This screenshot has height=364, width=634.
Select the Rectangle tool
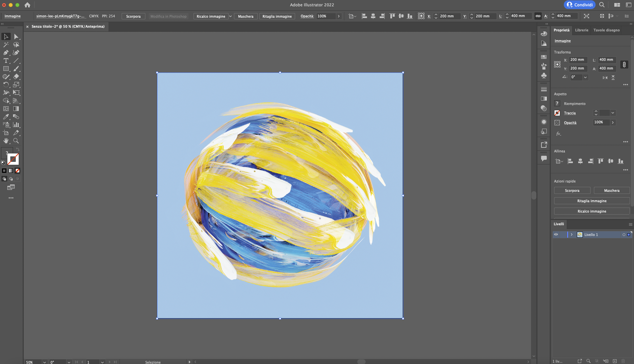(x=6, y=69)
